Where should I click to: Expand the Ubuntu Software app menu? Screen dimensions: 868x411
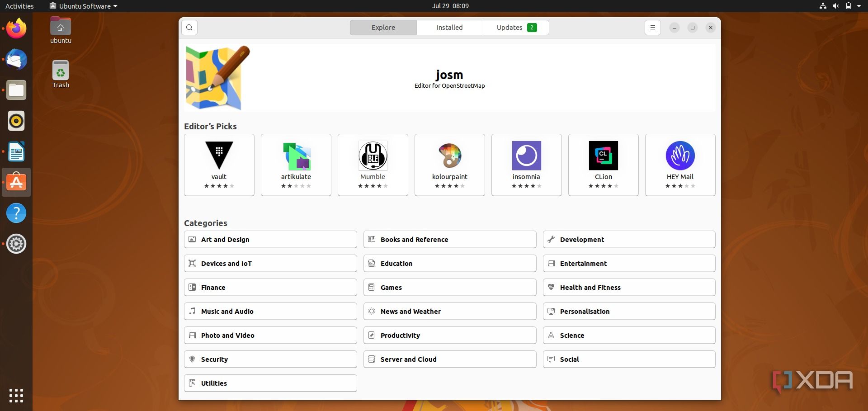click(x=84, y=6)
